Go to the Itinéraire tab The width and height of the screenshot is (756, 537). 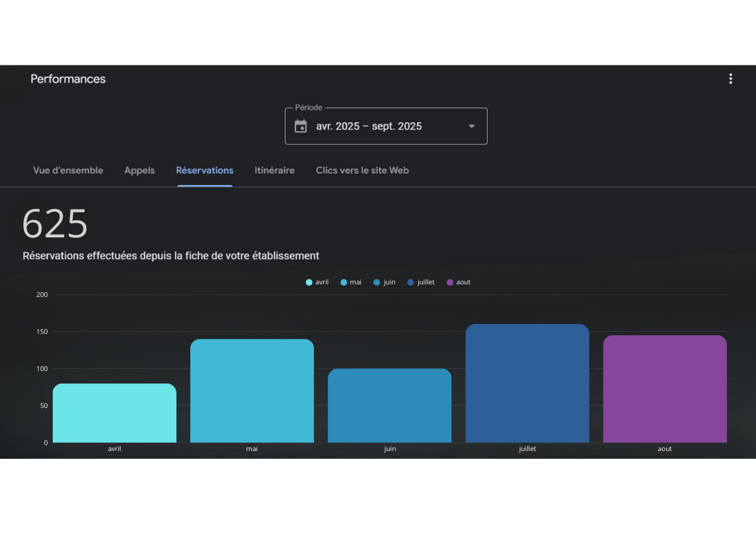pyautogui.click(x=274, y=171)
